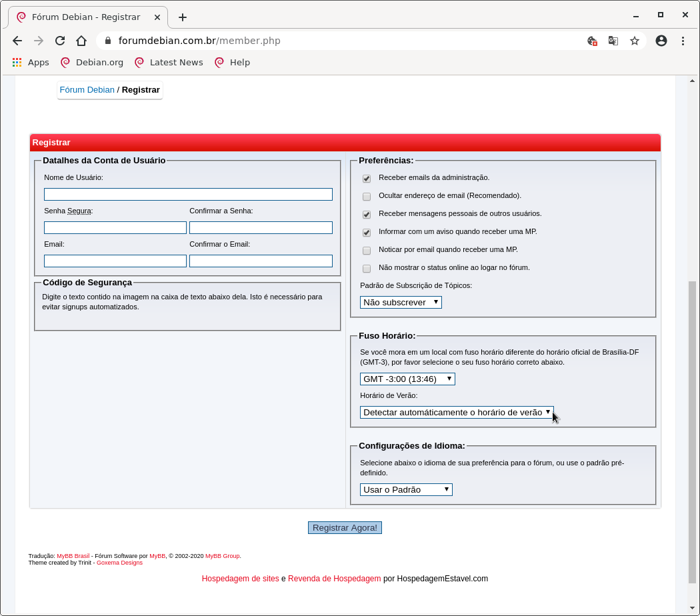Click the scrollbar down arrow
The height and width of the screenshot is (616, 700).
tap(692, 608)
